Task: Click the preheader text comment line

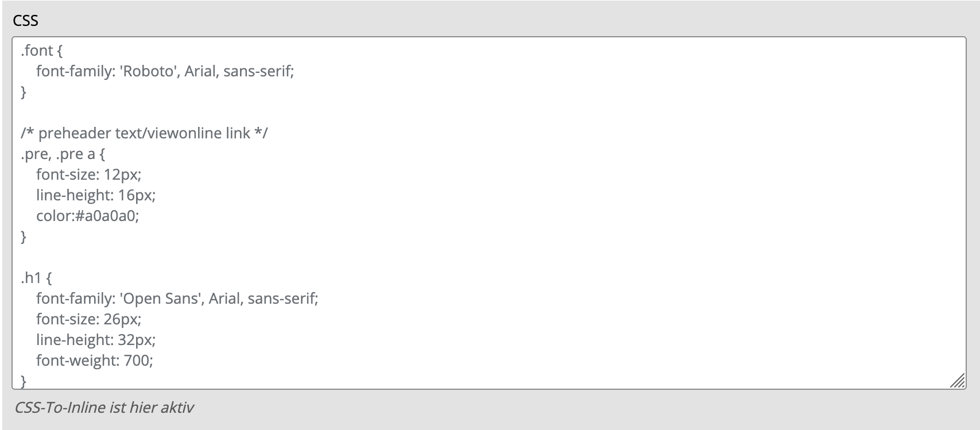Action: (144, 133)
